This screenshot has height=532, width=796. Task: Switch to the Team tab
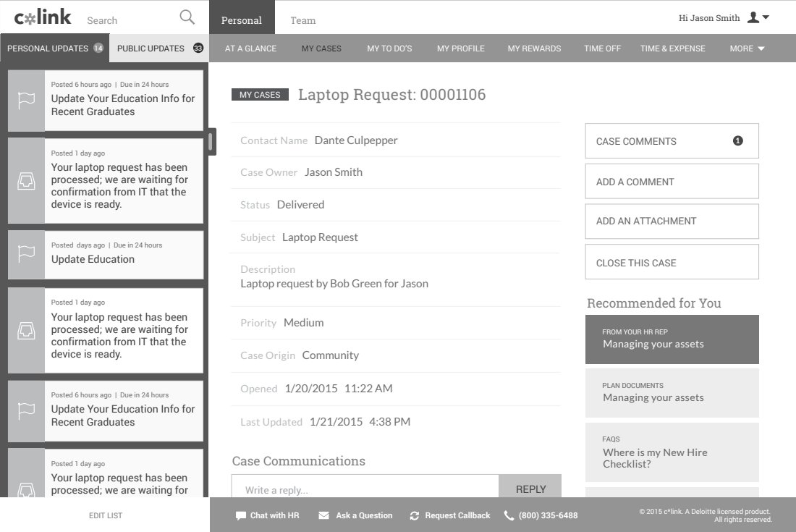click(302, 20)
